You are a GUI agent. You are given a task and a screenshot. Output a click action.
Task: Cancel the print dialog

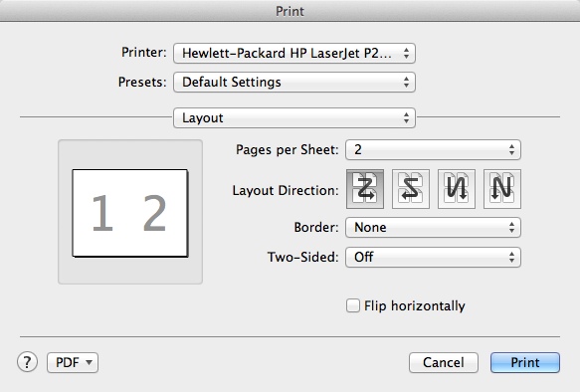(x=444, y=362)
